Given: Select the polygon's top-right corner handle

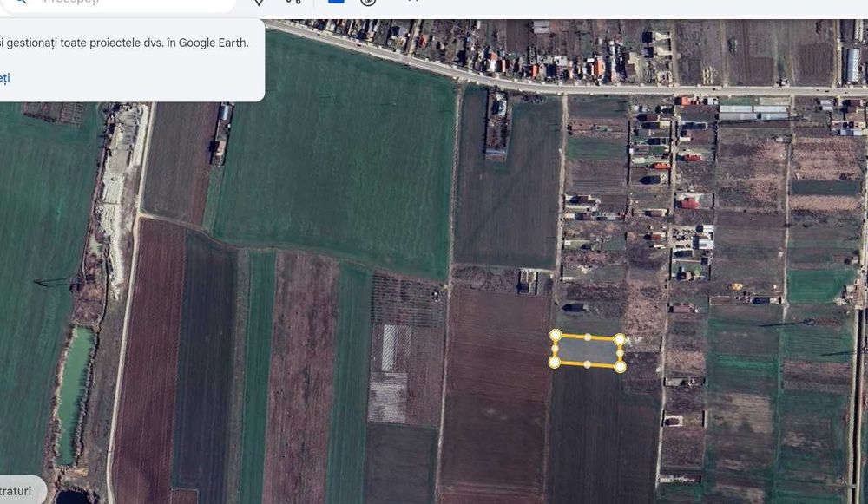Looking at the screenshot, I should (x=620, y=338).
